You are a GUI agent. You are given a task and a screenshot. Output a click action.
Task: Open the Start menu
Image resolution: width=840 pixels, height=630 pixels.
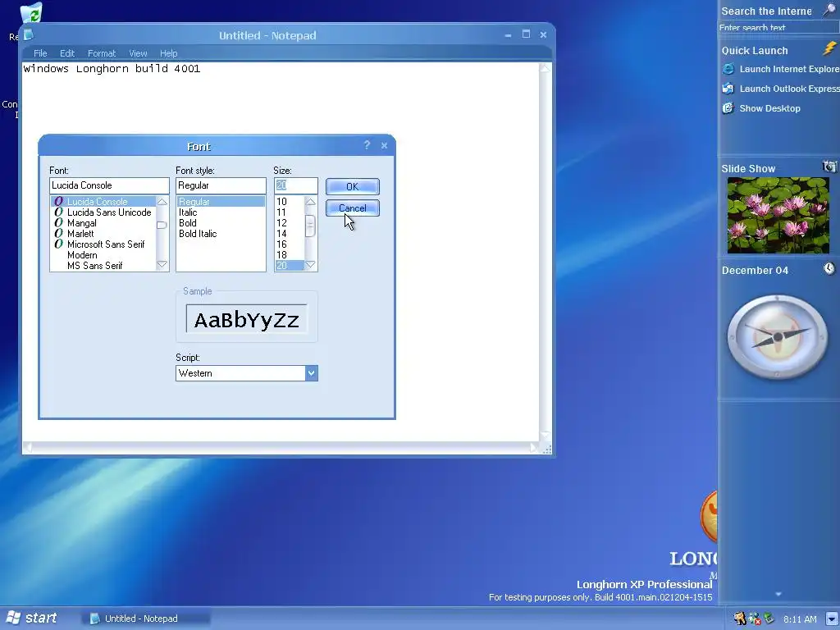31,618
